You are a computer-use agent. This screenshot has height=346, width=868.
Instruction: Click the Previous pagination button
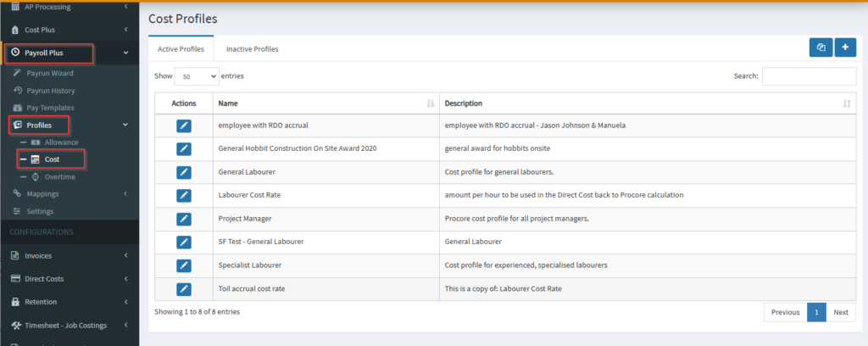tap(785, 312)
